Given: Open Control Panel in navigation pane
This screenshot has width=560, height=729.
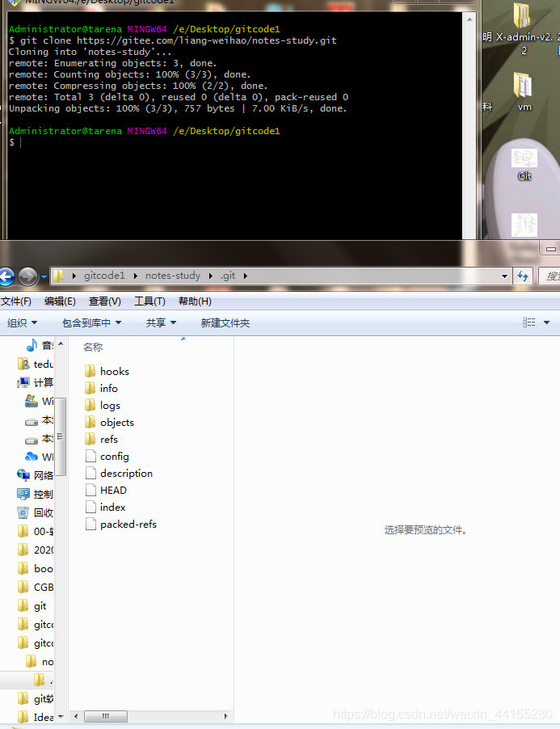Looking at the screenshot, I should click(x=36, y=494).
